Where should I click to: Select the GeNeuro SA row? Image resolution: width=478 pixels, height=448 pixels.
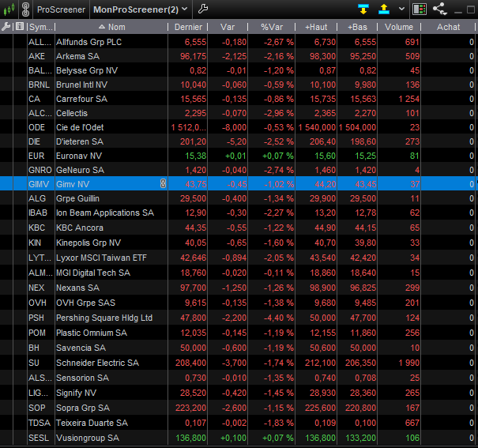coord(238,170)
